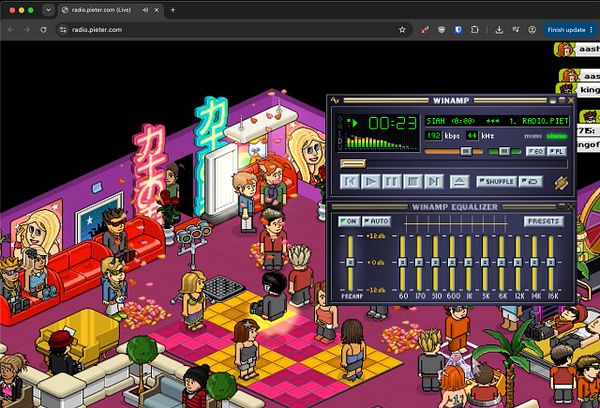Click the pink neon sign on the wall

pyautogui.click(x=150, y=170)
